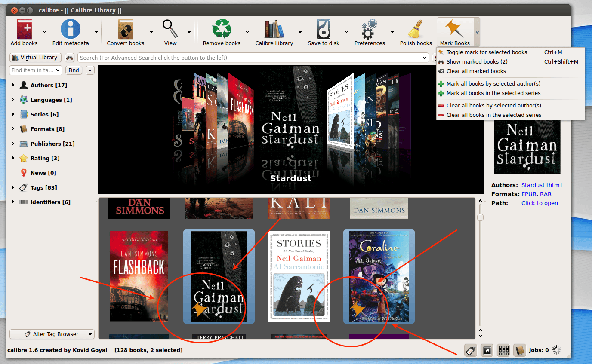Open Preferences from the toolbar
592x364 pixels.
click(x=369, y=30)
